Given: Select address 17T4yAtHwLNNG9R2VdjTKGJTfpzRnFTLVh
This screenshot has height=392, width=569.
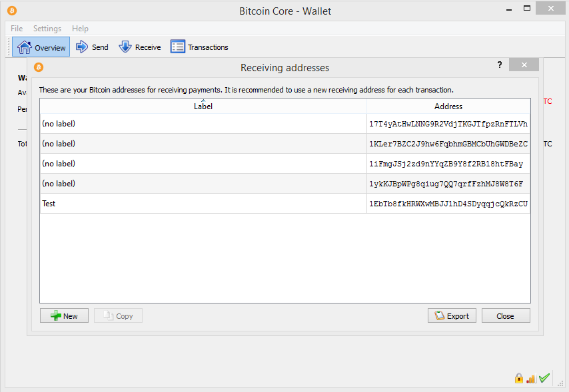Looking at the screenshot, I should [448, 124].
